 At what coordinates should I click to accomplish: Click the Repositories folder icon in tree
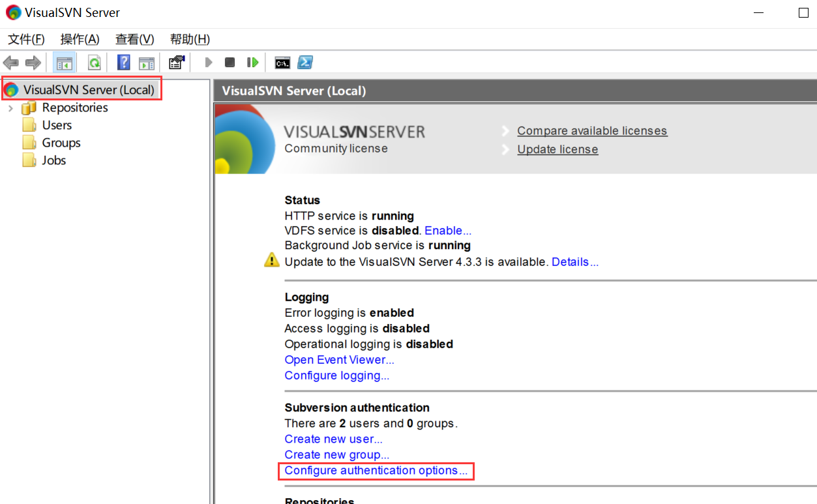[29, 108]
